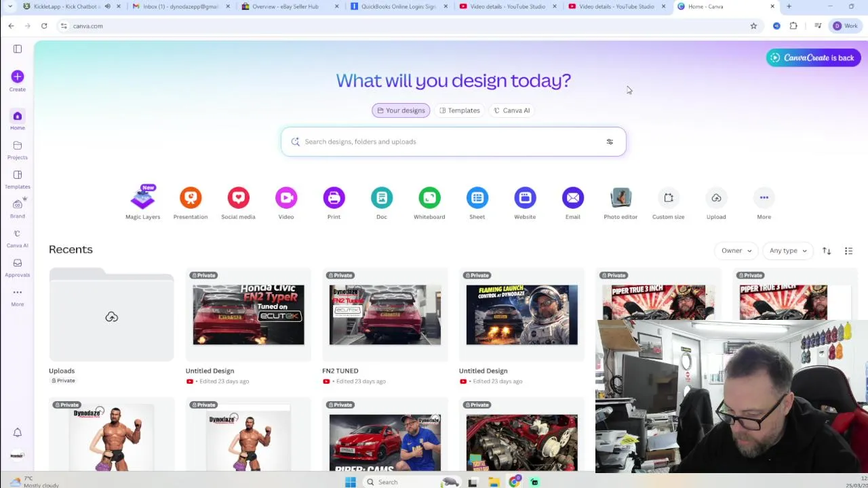Start a Magic Layers design

[x=142, y=203]
